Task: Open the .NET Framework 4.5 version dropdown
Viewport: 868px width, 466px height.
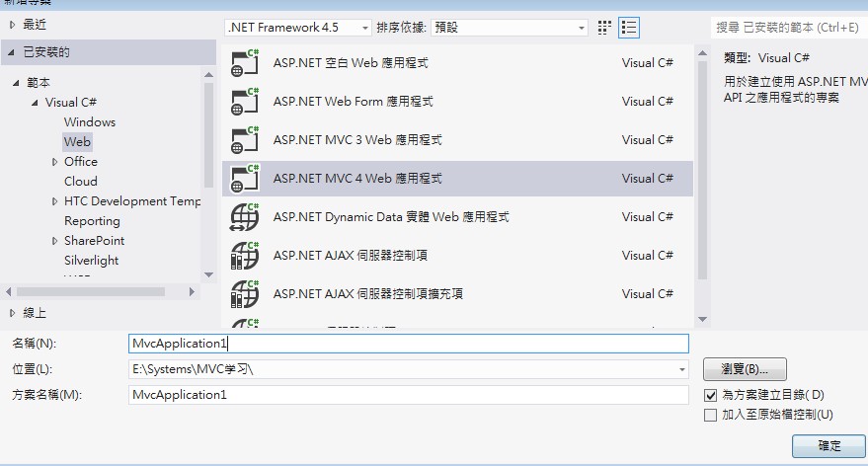Action: [x=298, y=28]
